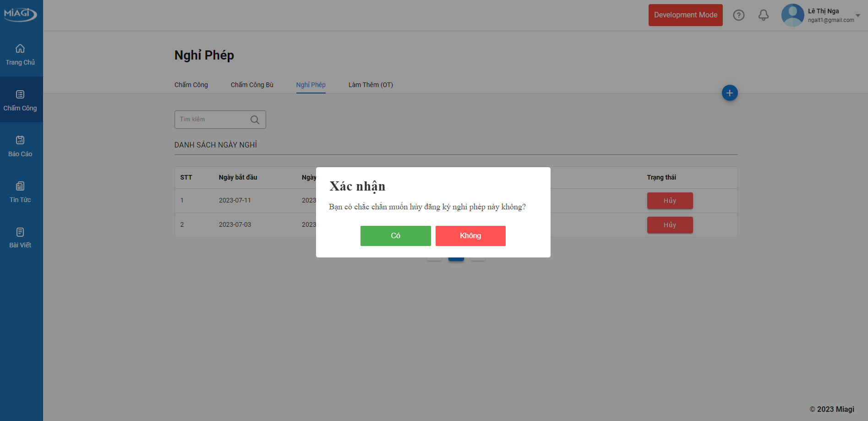The width and height of the screenshot is (868, 421).
Task: Open the Báo Cáo reports section
Action: [20, 146]
